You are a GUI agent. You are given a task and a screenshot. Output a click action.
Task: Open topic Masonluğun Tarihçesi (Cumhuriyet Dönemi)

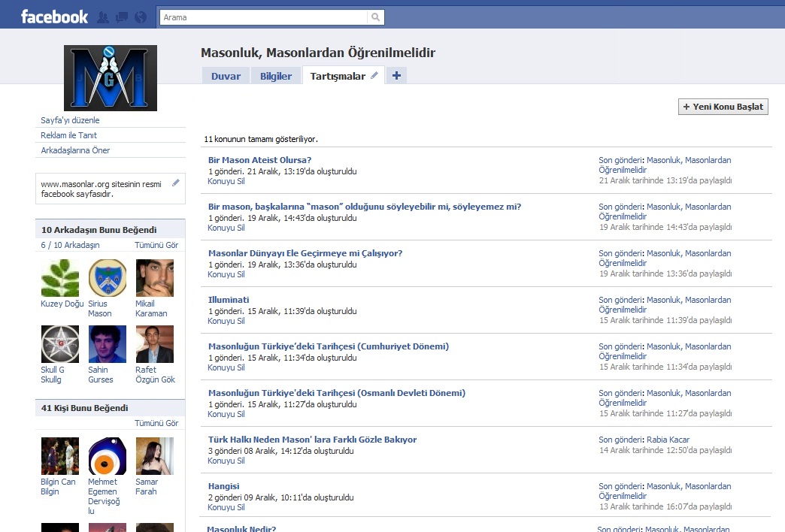(x=329, y=346)
